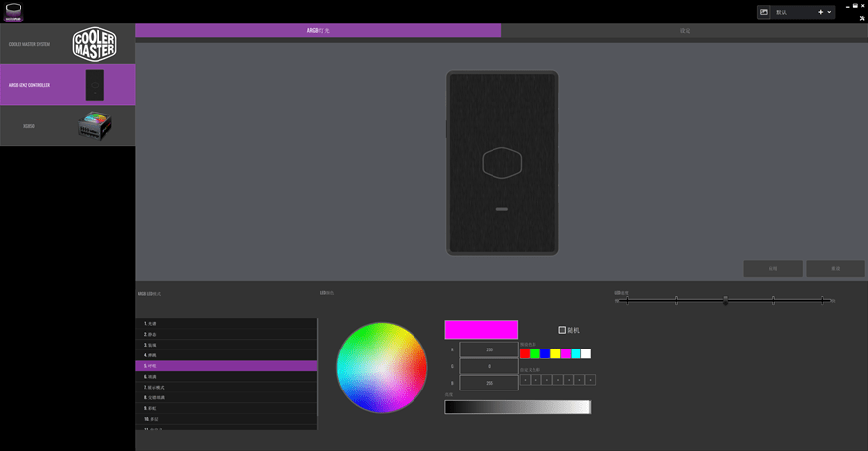Switch to the ARGB灯光 tab

click(318, 30)
